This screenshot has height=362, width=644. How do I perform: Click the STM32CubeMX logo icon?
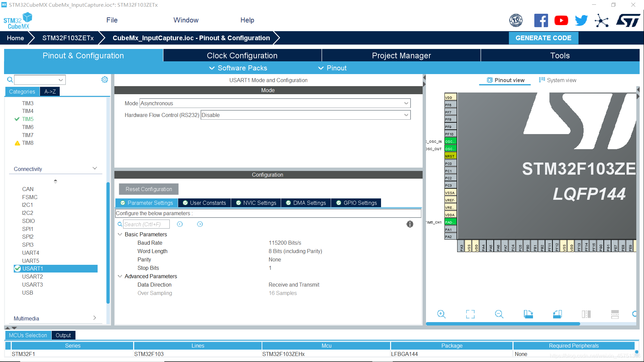coord(18,21)
